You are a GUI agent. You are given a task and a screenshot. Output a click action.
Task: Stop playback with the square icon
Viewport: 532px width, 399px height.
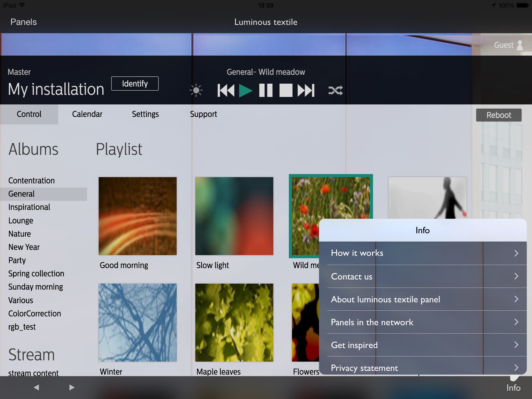(x=286, y=90)
